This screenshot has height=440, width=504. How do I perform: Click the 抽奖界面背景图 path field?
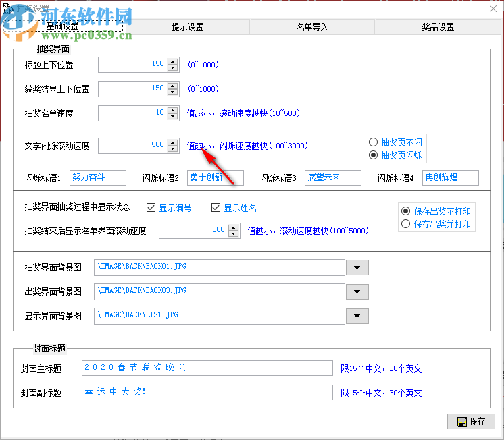click(x=220, y=267)
